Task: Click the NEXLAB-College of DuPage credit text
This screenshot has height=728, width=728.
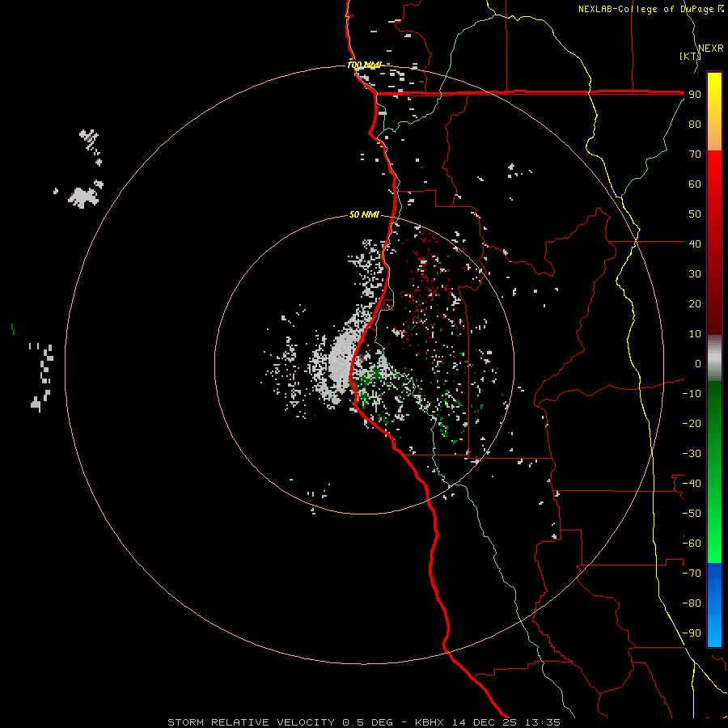Action: (x=647, y=9)
